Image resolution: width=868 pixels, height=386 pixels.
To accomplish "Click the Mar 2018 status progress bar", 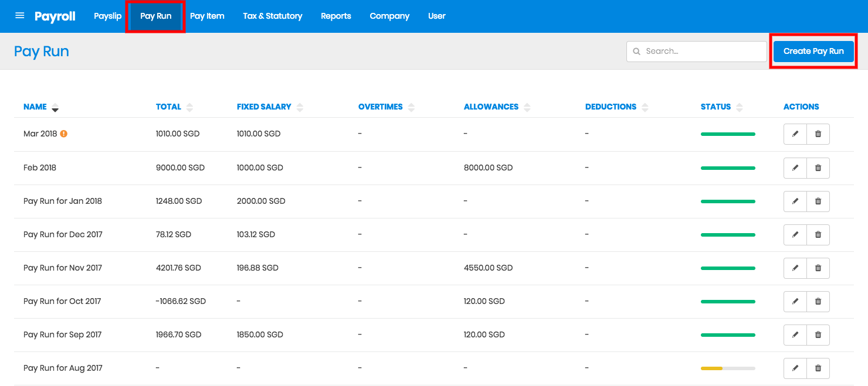I will (728, 134).
